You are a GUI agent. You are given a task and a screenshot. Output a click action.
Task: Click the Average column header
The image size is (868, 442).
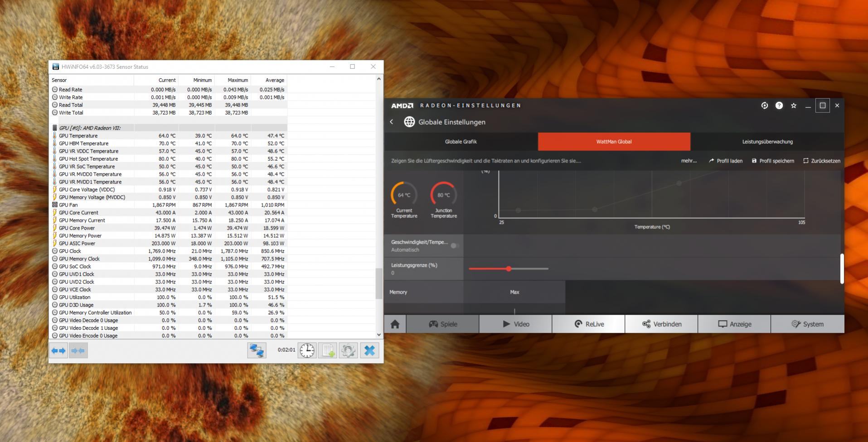click(269, 80)
